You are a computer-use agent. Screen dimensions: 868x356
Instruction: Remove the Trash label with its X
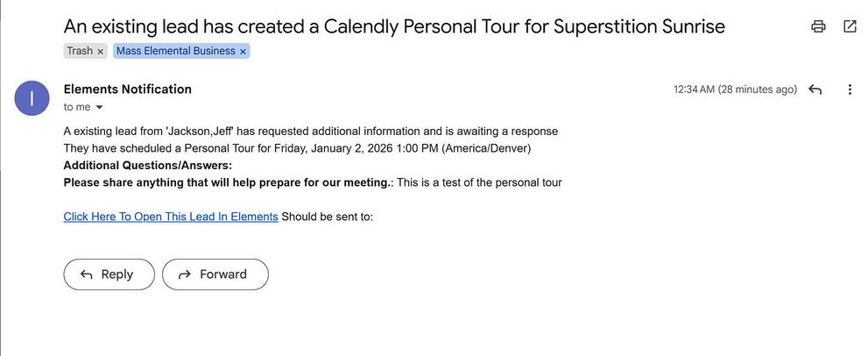[101, 52]
